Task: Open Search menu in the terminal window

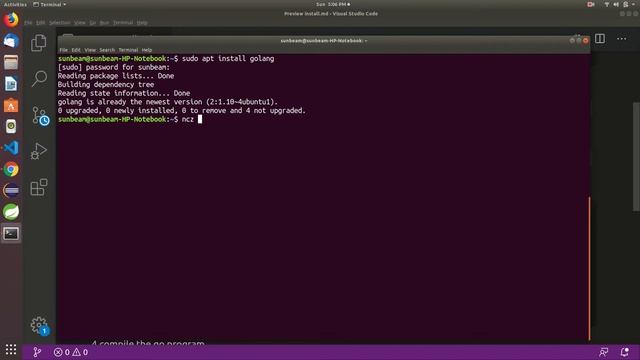Action: point(107,50)
